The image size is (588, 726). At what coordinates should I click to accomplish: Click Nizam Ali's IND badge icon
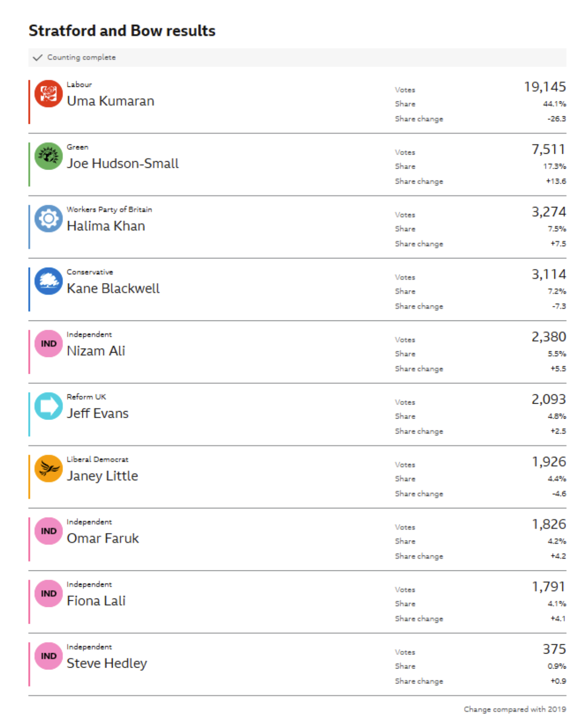click(48, 344)
